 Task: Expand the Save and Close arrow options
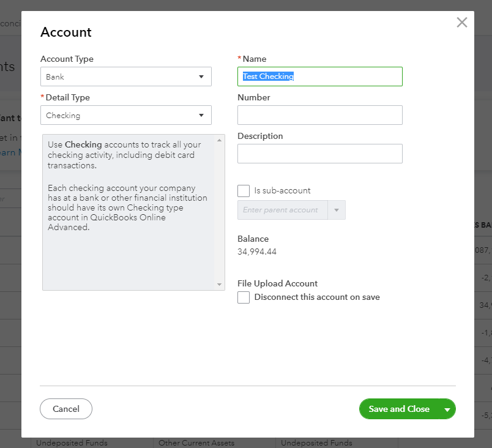pos(447,409)
